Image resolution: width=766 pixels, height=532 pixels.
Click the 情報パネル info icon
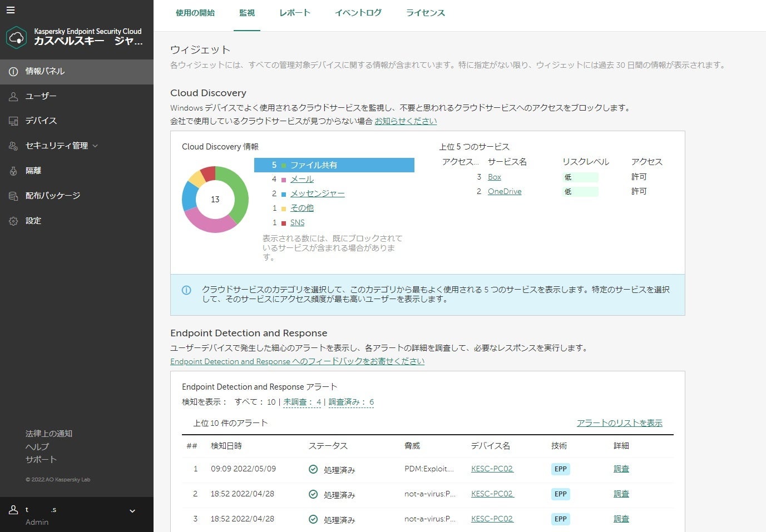click(x=13, y=72)
